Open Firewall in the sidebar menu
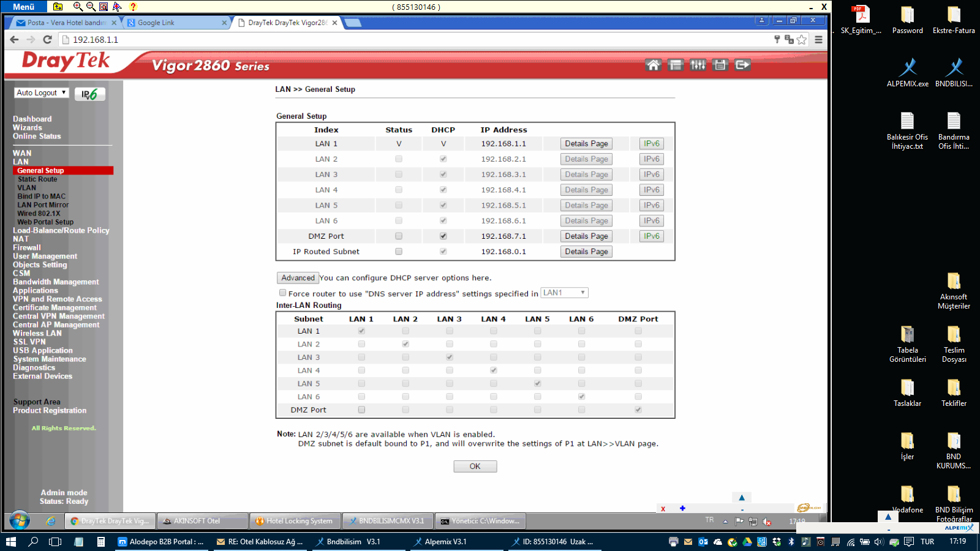Image resolution: width=980 pixels, height=551 pixels. (27, 248)
